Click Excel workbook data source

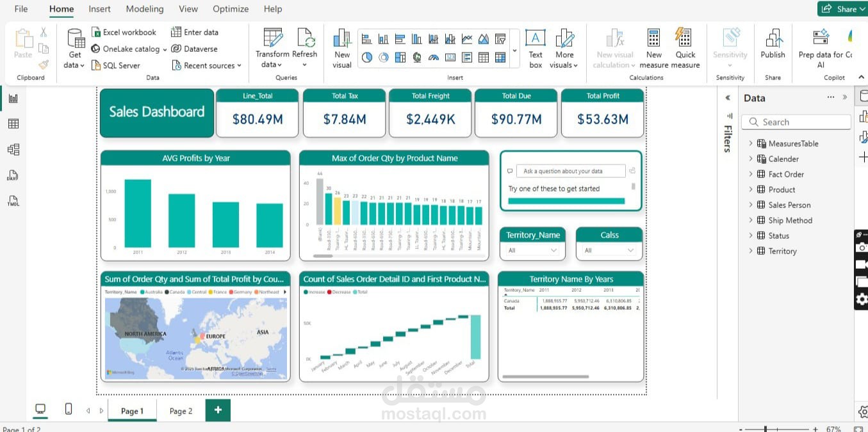(x=124, y=32)
